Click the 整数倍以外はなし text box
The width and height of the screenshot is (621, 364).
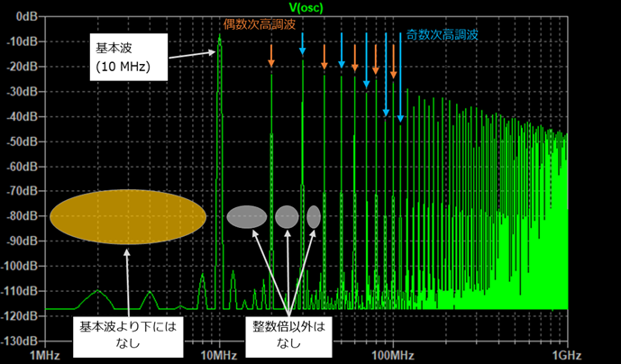click(288, 335)
